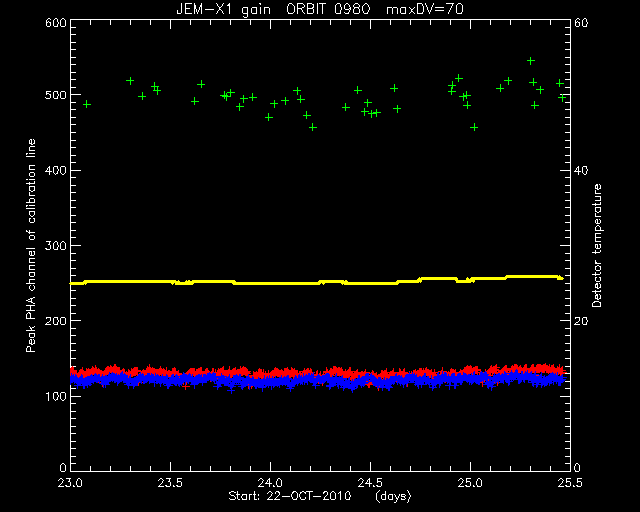Click the left y-axis label 600
This screenshot has height=512, width=640.
pyautogui.click(x=56, y=22)
